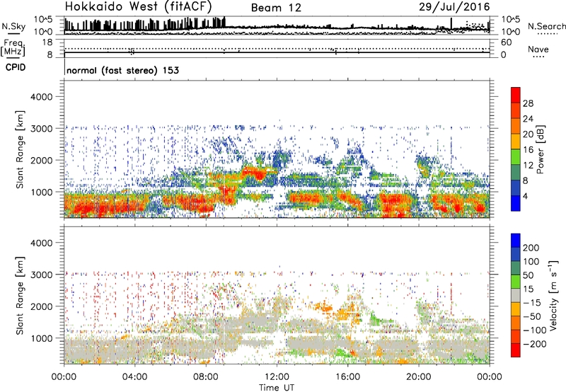Click the frequency plot panel
The height and width of the screenshot is (392, 566).
pos(277,48)
